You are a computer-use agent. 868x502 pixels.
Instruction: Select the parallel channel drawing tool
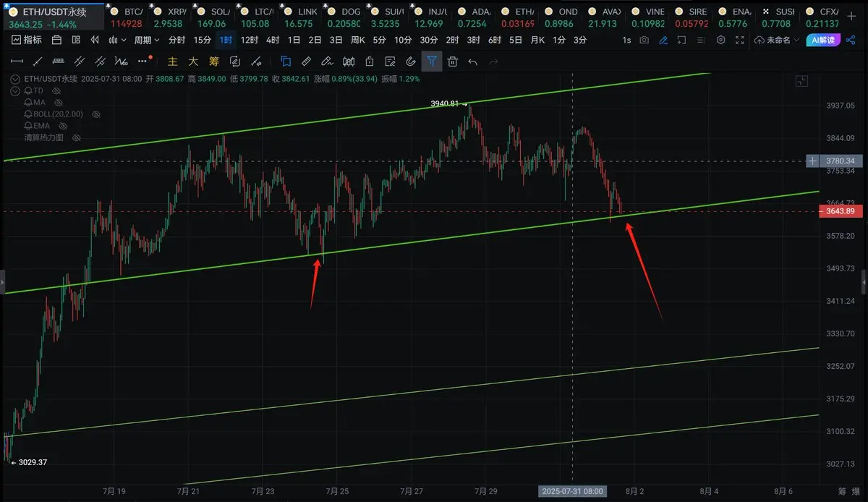point(80,61)
